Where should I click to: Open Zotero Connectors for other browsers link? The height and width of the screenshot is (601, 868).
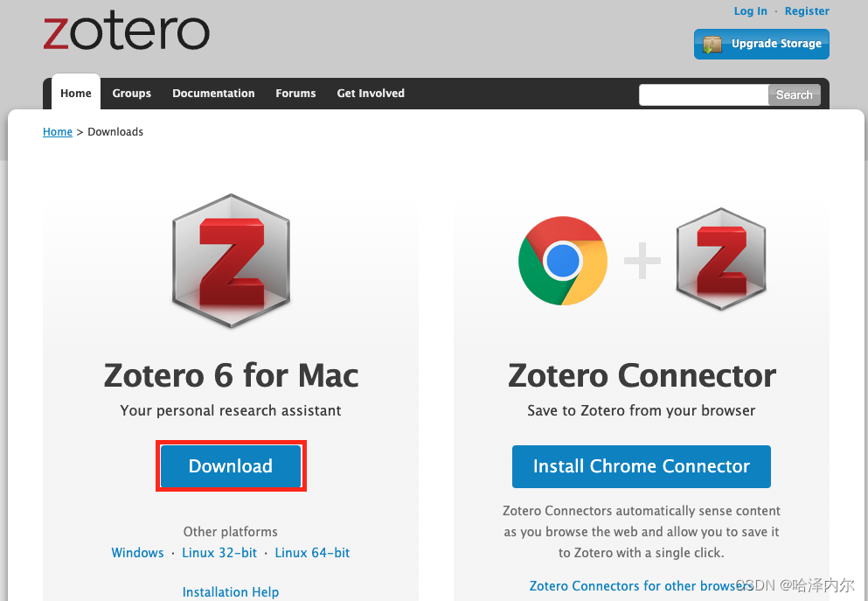(641, 585)
